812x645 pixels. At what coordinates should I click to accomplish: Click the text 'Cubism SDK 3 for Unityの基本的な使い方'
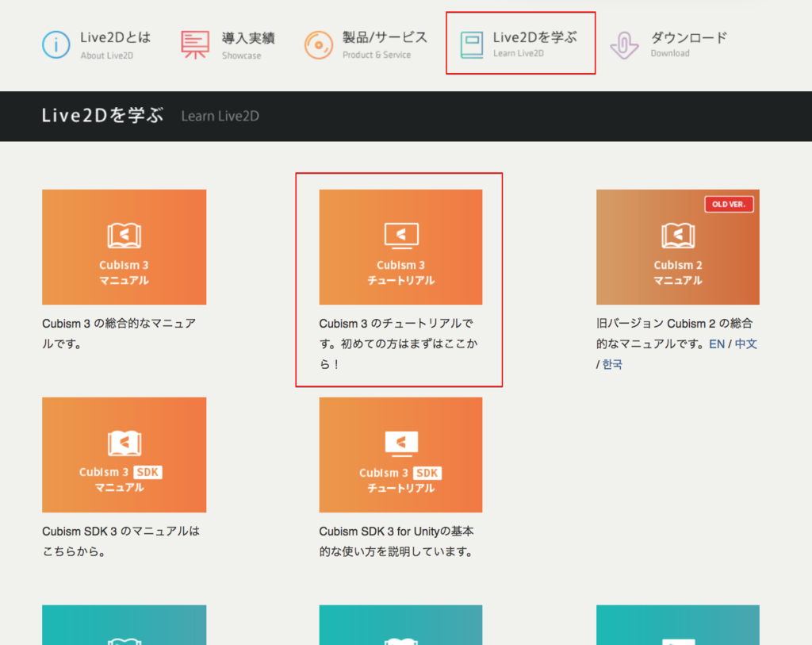click(x=396, y=541)
